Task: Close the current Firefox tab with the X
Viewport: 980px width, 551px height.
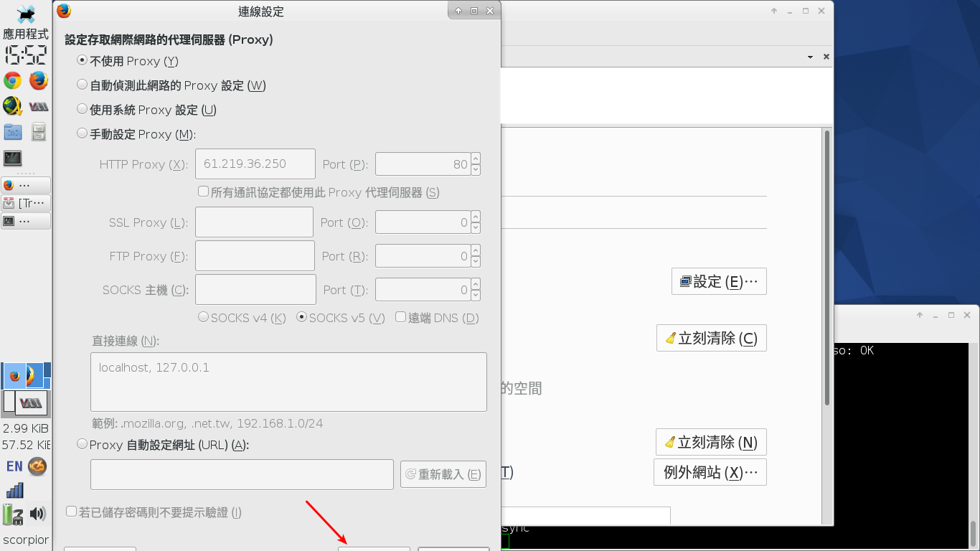Action: [x=826, y=57]
